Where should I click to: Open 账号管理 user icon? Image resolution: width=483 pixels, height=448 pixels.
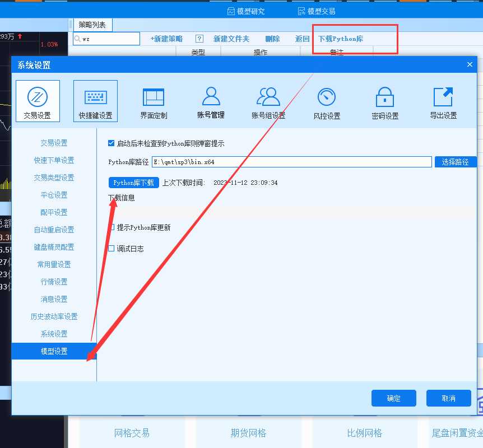211,102
